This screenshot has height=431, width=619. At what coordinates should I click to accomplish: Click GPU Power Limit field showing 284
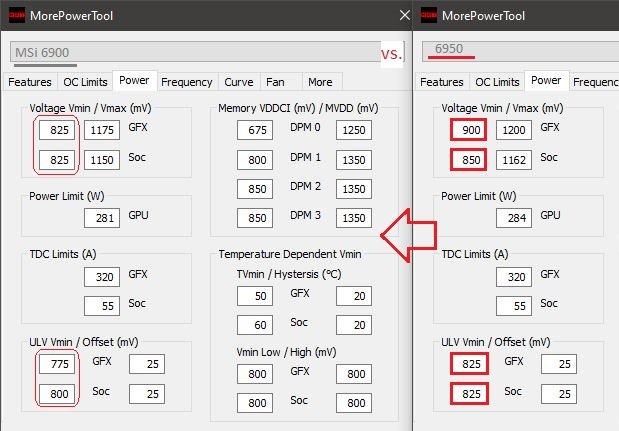[x=514, y=218]
